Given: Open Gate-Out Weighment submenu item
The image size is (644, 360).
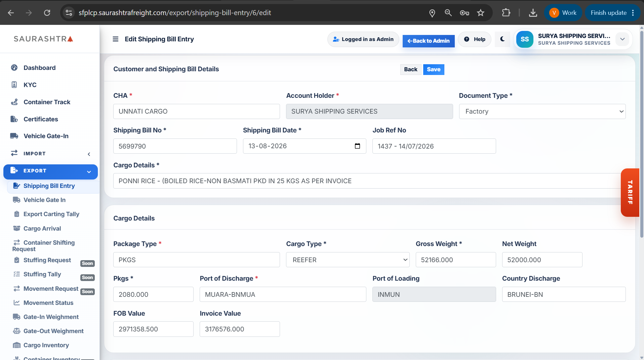Looking at the screenshot, I should (x=53, y=331).
